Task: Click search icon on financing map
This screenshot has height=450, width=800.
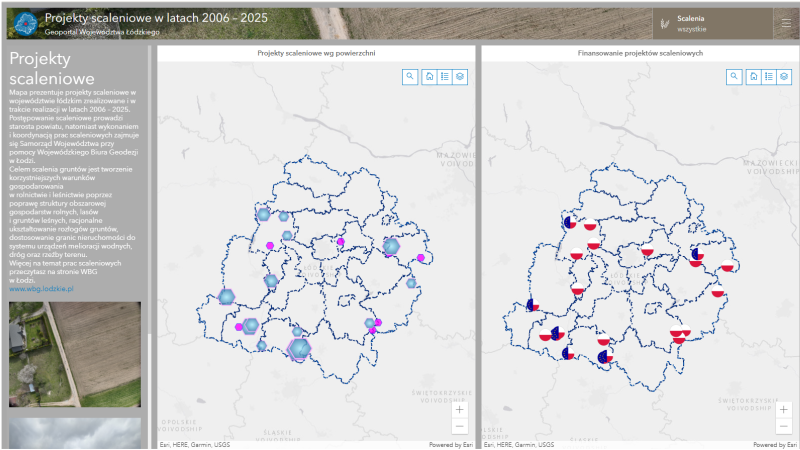Action: coord(734,76)
